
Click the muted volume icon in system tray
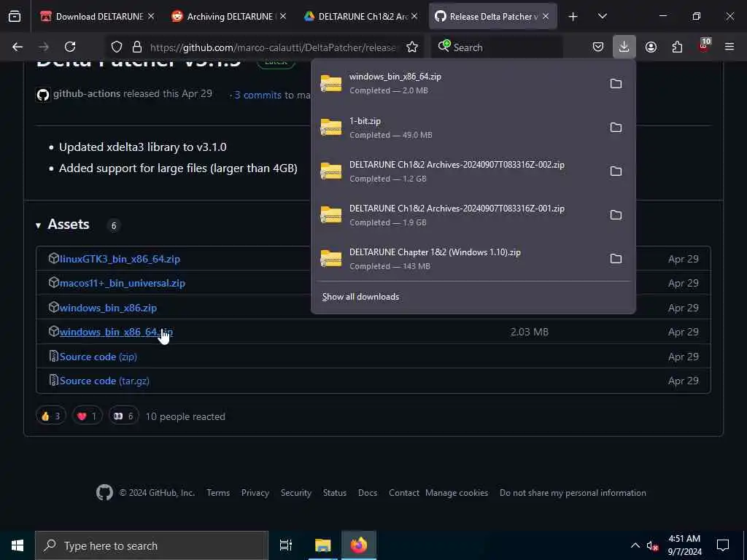652,546
